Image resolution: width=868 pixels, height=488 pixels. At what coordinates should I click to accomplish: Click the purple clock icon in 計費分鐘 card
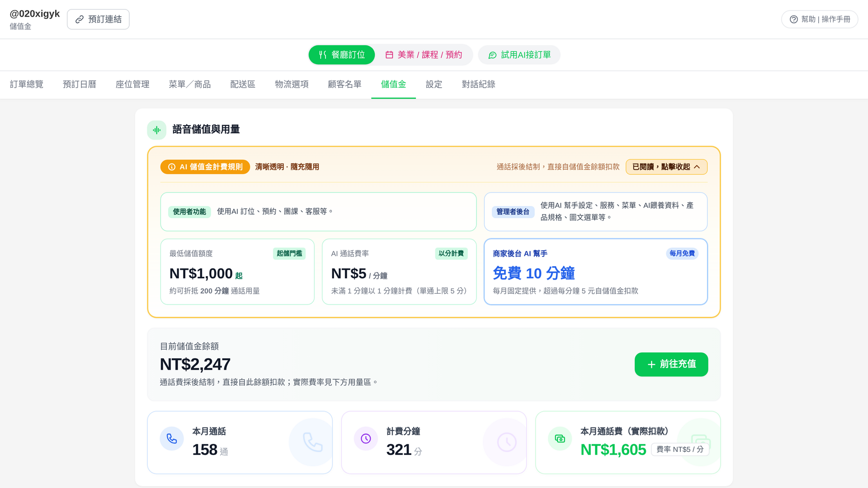click(366, 439)
